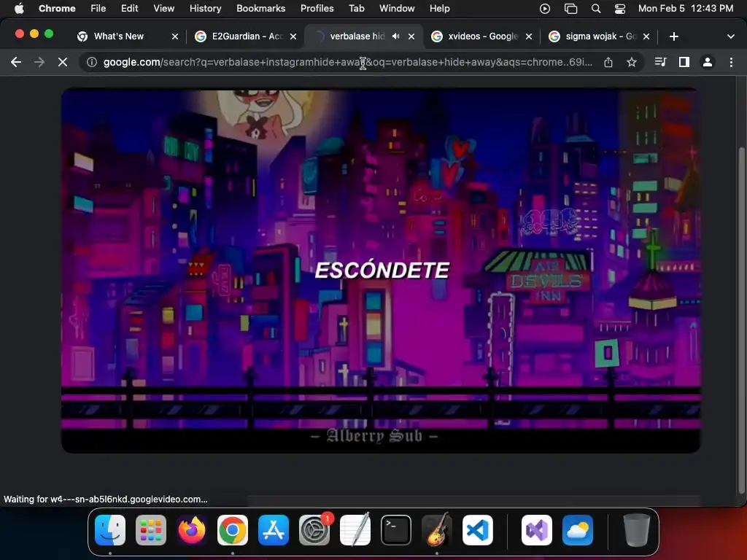This screenshot has height=560, width=747.
Task: Open Visual Studio from the Dock
Action: point(537,530)
